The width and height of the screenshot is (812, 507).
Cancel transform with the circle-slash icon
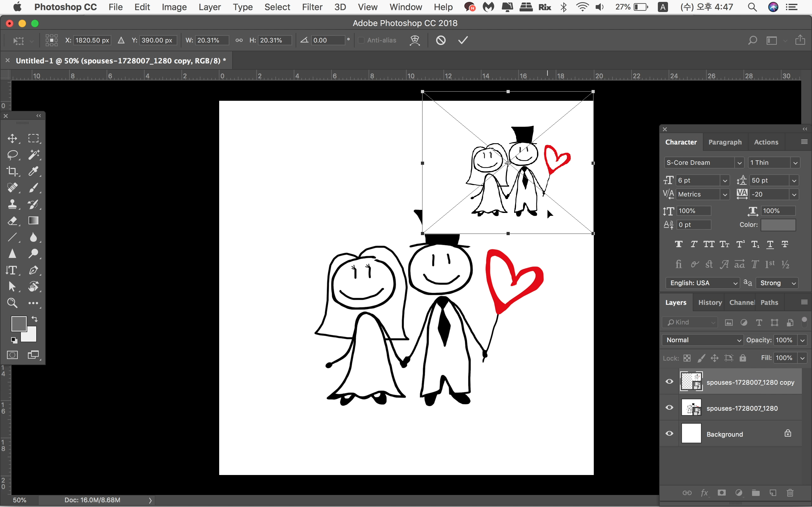click(441, 40)
